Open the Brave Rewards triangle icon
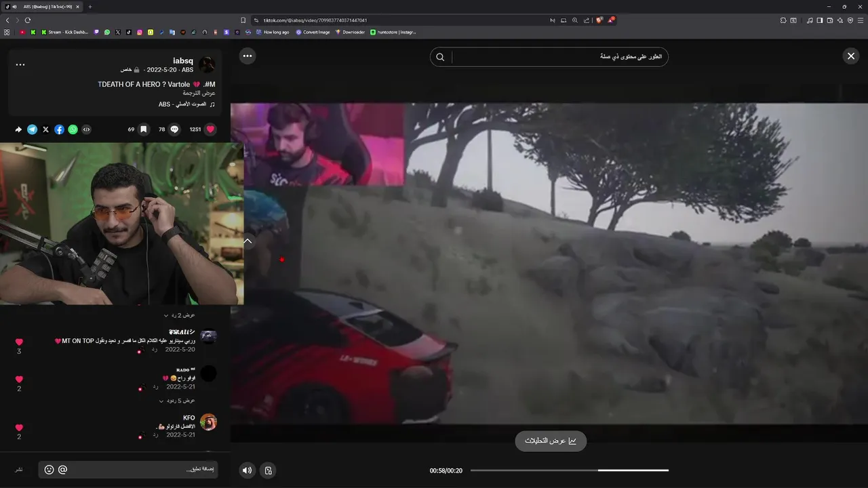The width and height of the screenshot is (868, 488). coord(610,20)
